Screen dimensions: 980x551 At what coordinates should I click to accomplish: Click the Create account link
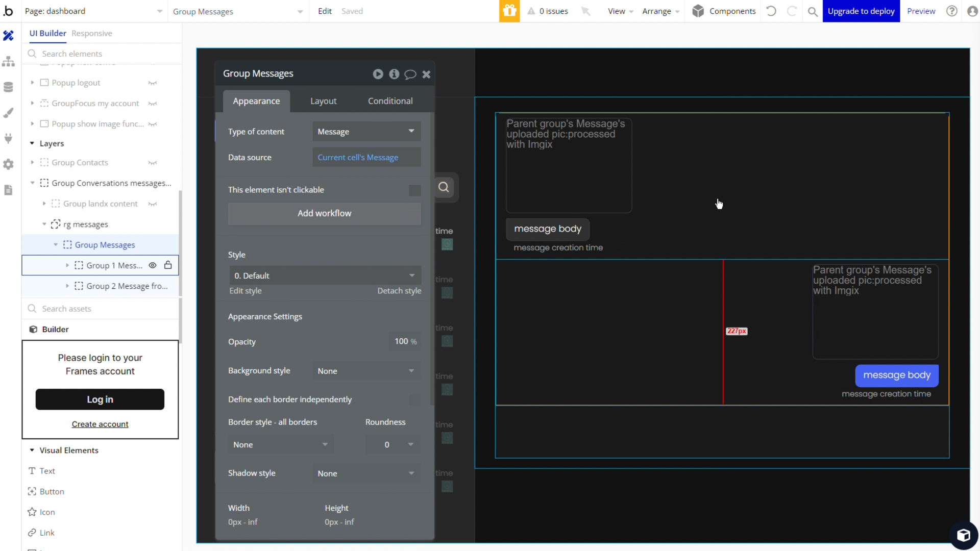click(x=100, y=424)
